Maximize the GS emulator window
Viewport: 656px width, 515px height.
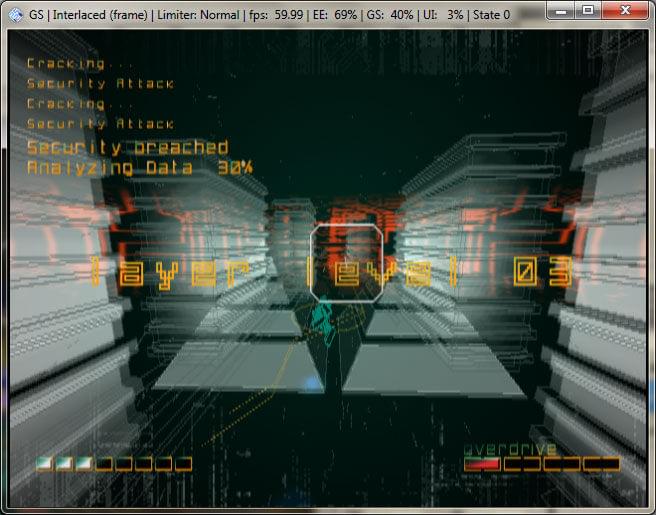point(588,11)
